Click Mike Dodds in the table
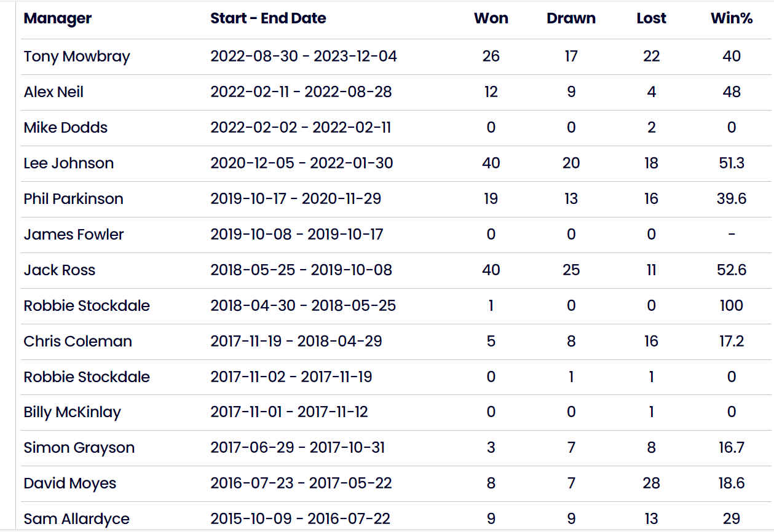The height and width of the screenshot is (532, 774). click(x=66, y=128)
